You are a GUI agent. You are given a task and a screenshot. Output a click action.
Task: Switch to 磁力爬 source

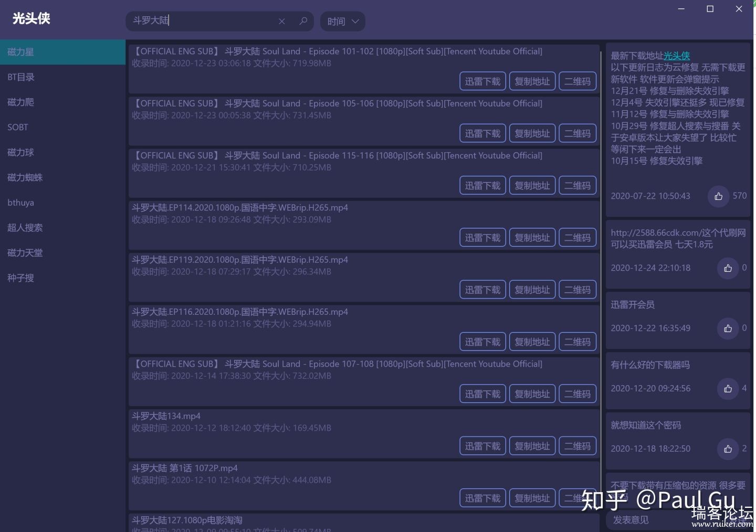click(62, 102)
